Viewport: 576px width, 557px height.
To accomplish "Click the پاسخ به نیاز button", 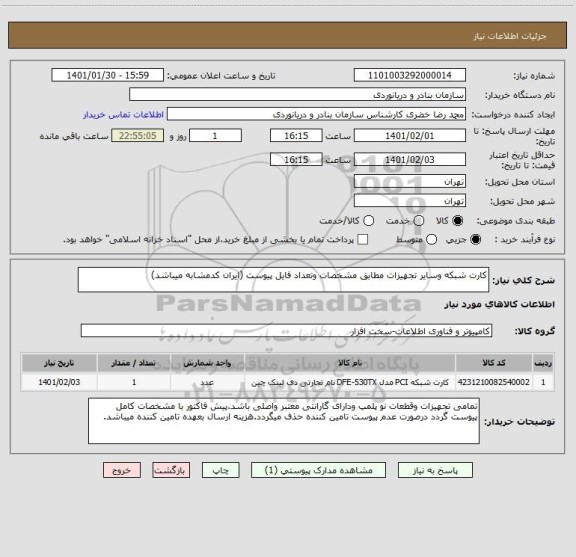I will coord(435,470).
